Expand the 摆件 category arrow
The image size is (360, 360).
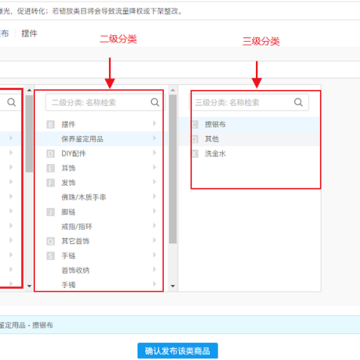[154, 124]
